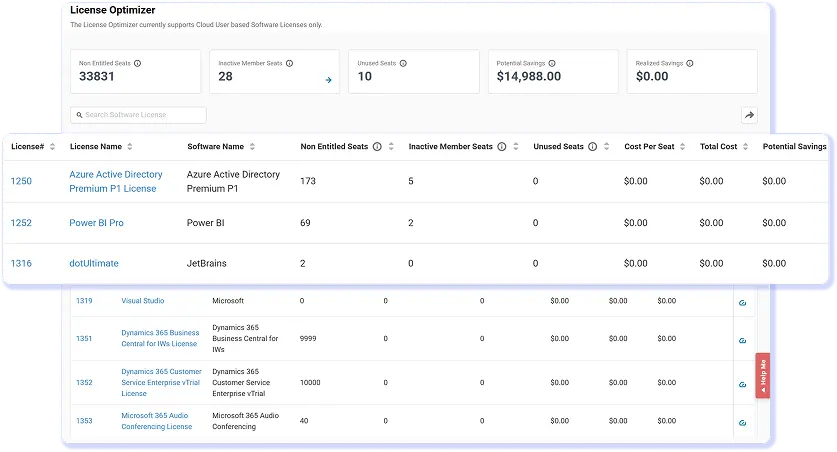Sort by Software Name column arrows
The image size is (837, 452).
[252, 147]
